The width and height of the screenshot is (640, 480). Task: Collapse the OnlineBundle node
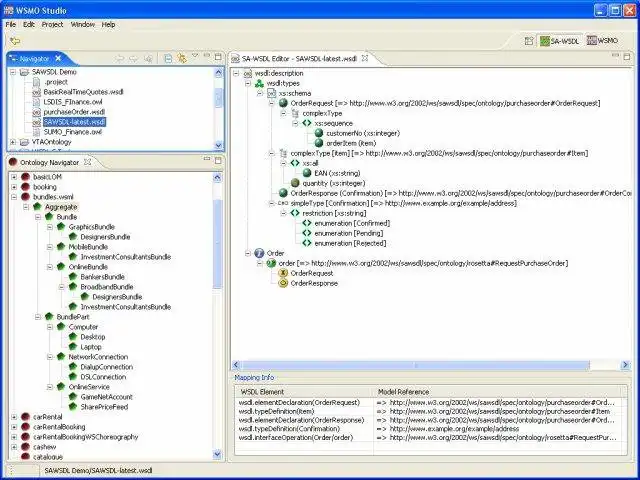pos(50,267)
